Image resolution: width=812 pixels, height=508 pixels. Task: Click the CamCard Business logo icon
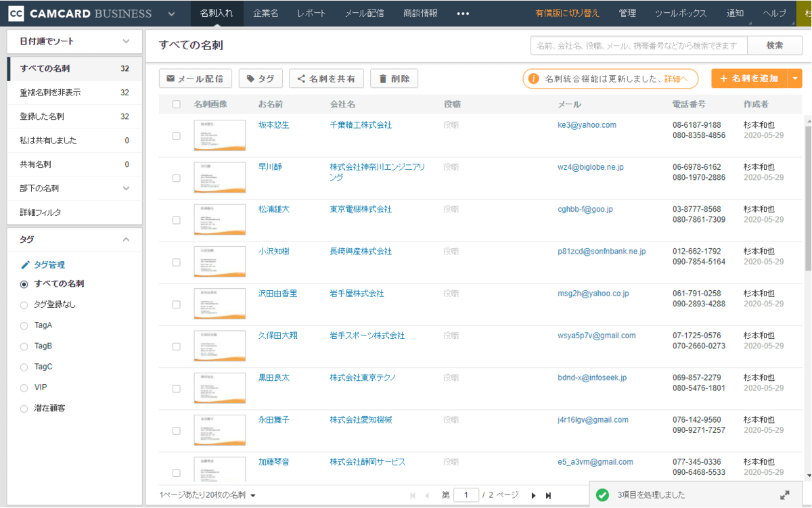pyautogui.click(x=17, y=13)
